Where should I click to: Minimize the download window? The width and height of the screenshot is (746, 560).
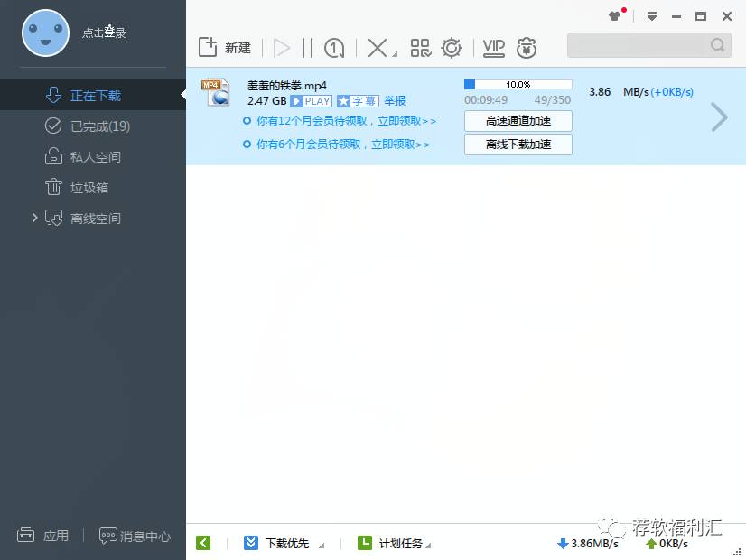[676, 16]
